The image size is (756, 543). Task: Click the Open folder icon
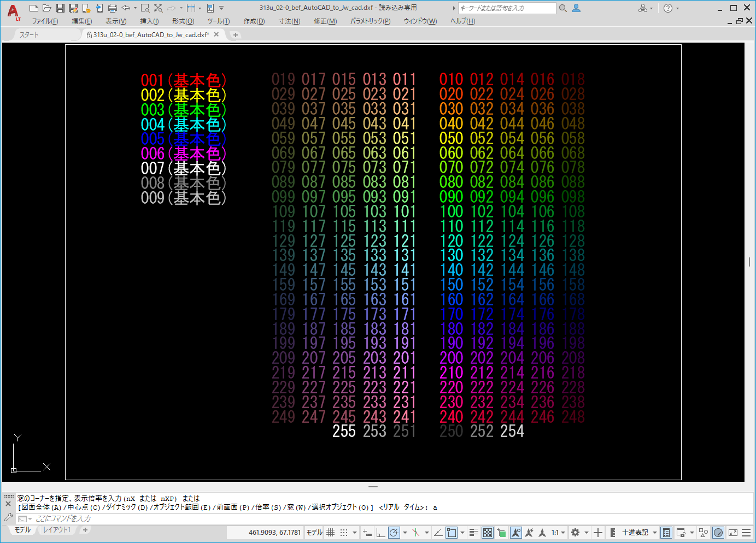point(47,8)
